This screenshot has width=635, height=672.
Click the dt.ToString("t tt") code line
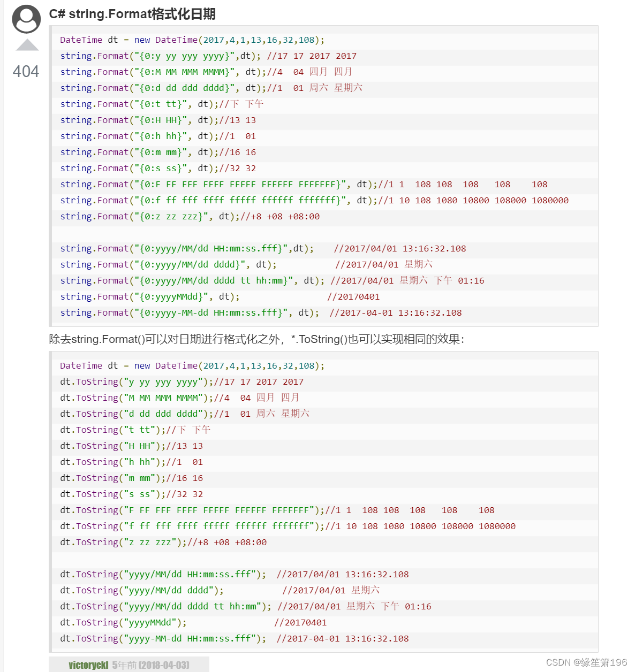(135, 430)
